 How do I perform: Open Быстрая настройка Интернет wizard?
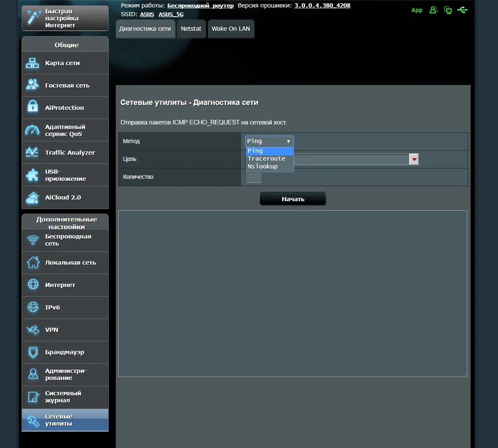(65, 18)
